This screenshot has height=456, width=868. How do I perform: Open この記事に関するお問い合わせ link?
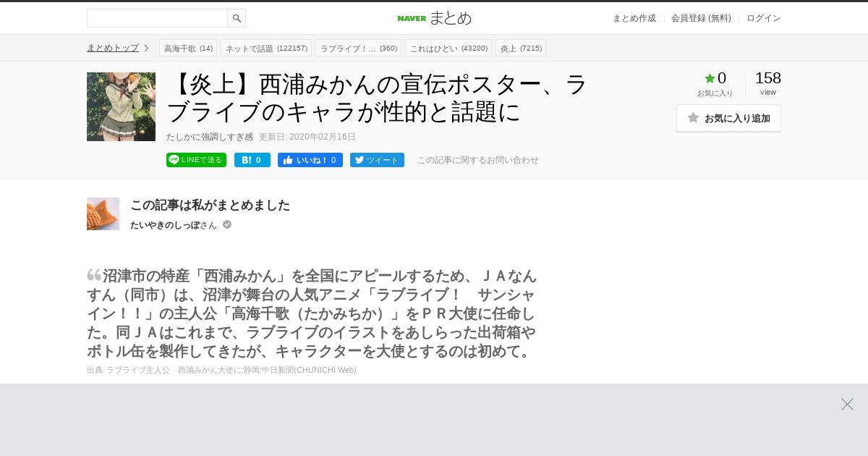[x=478, y=160]
